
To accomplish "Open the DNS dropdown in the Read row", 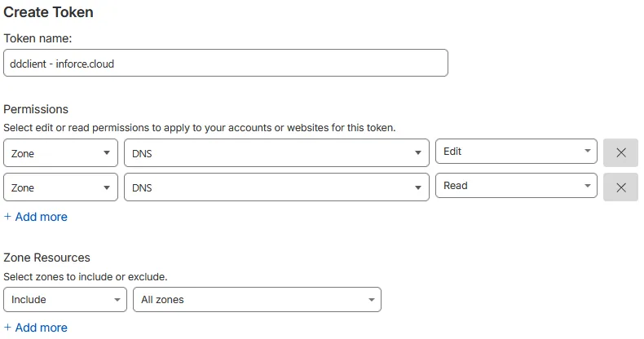I will pyautogui.click(x=276, y=187).
